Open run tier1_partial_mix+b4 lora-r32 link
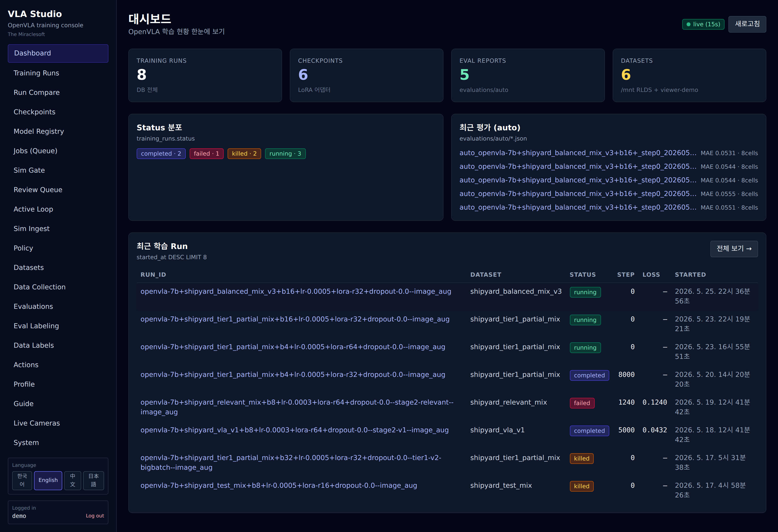This screenshot has height=532, width=778. click(x=293, y=375)
